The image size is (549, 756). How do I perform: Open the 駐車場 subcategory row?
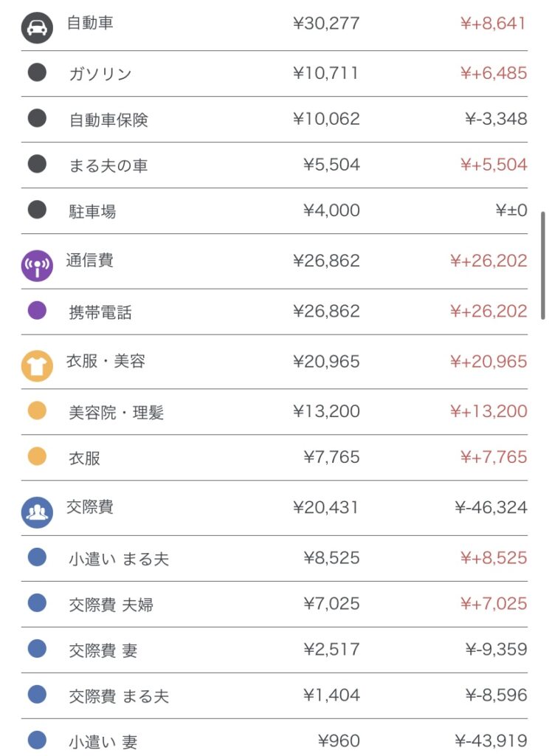point(92,211)
